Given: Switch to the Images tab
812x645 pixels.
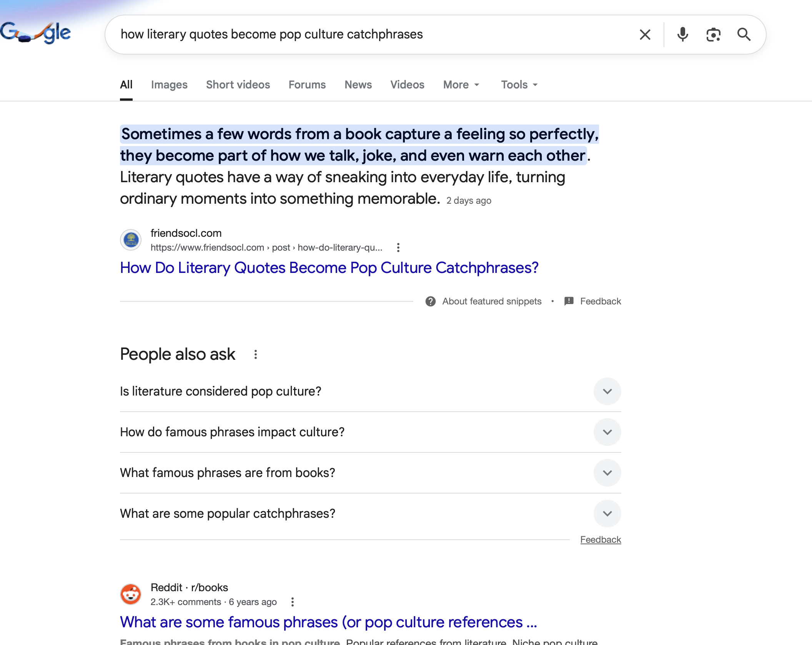Looking at the screenshot, I should pos(169,85).
